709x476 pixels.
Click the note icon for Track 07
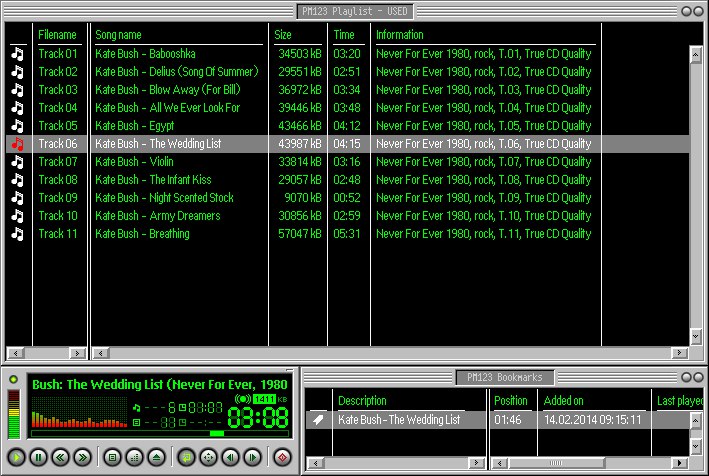[x=17, y=162]
